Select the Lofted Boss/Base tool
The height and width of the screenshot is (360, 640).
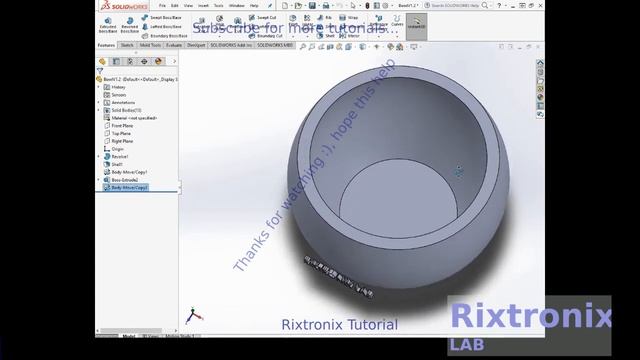coord(161,27)
